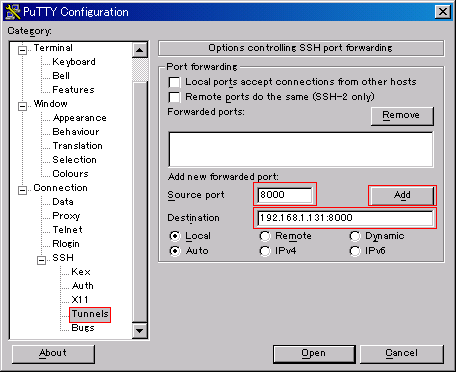Select the Dynamic forwarding radio button
Screen dimensions: 456x372
[x=355, y=236]
